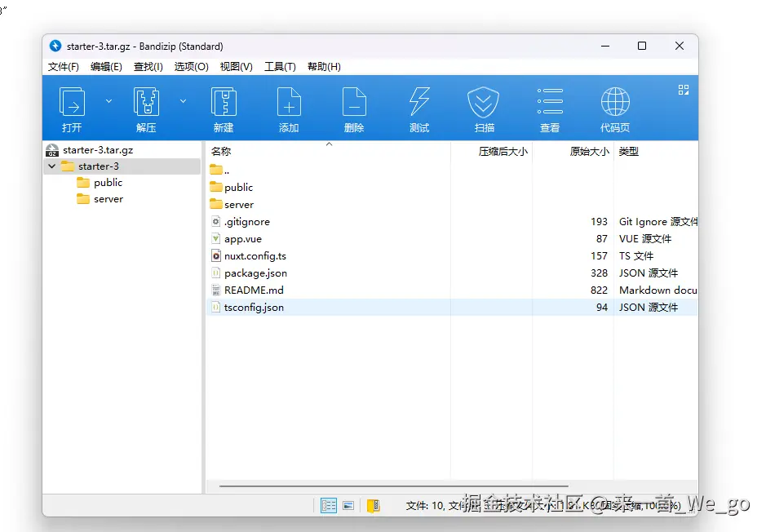Open the dropdown arrow next to Open
766x532 pixels.
pyautogui.click(x=108, y=101)
